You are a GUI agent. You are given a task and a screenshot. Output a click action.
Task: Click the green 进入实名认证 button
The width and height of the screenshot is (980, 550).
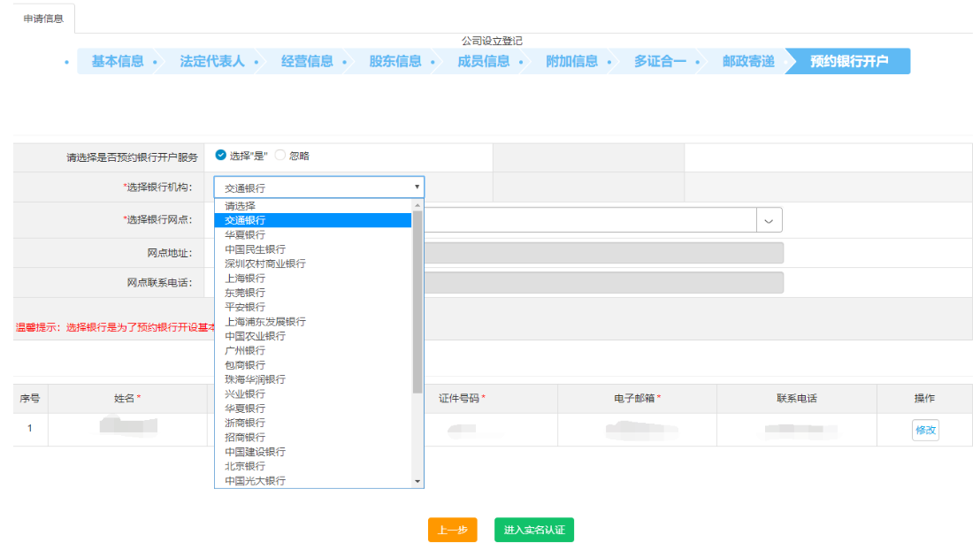tap(533, 530)
